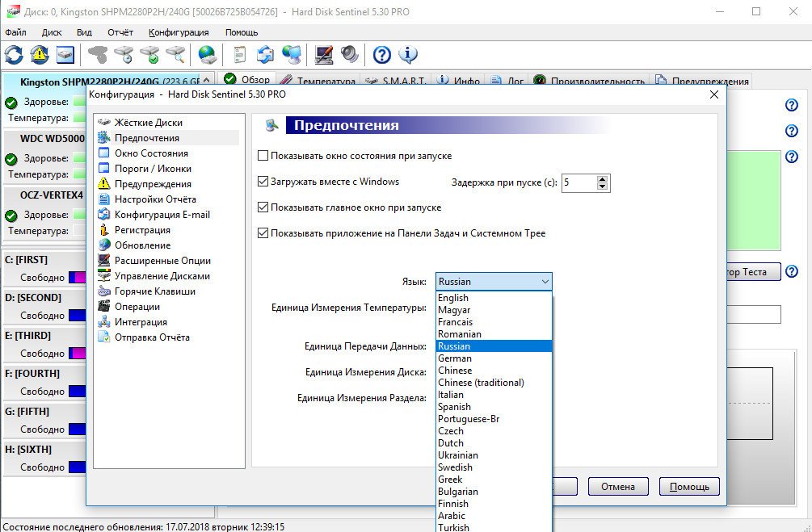812x532 pixels.
Task: Select Arabic language option
Action: click(494, 516)
